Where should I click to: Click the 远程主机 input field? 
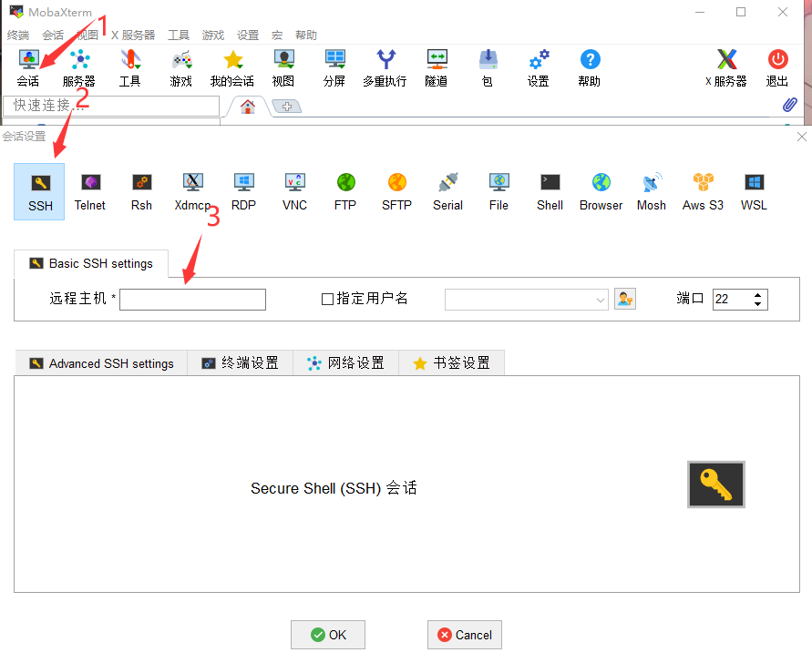tap(192, 300)
